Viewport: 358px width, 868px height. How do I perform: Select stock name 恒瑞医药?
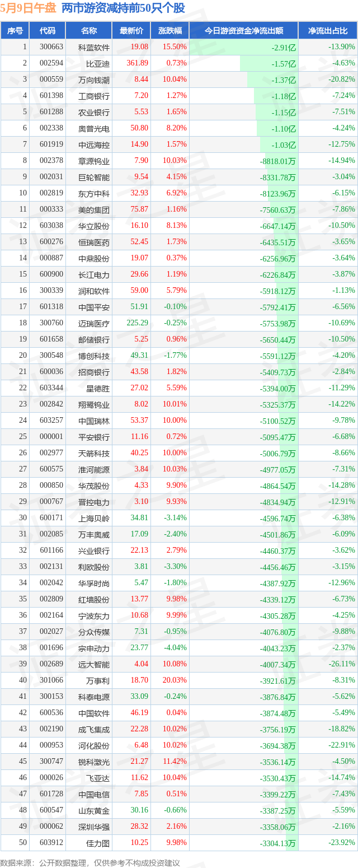click(94, 242)
